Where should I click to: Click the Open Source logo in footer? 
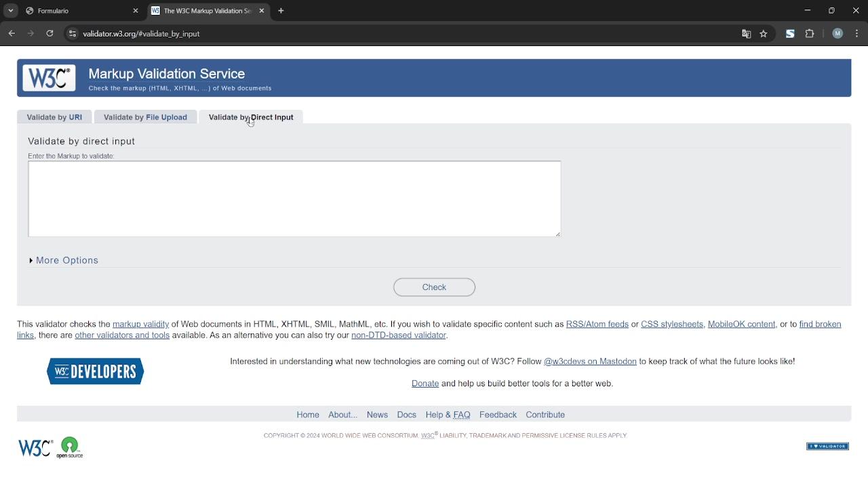71,448
